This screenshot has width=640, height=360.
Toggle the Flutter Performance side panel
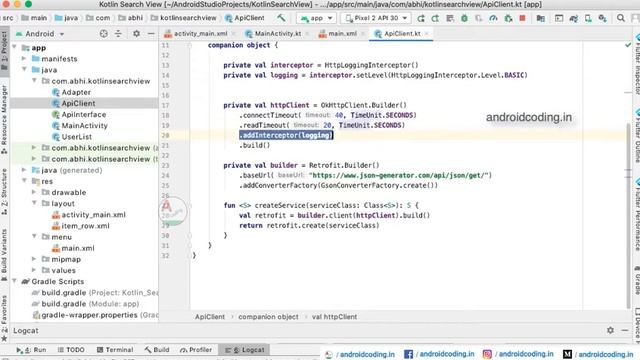[636, 214]
